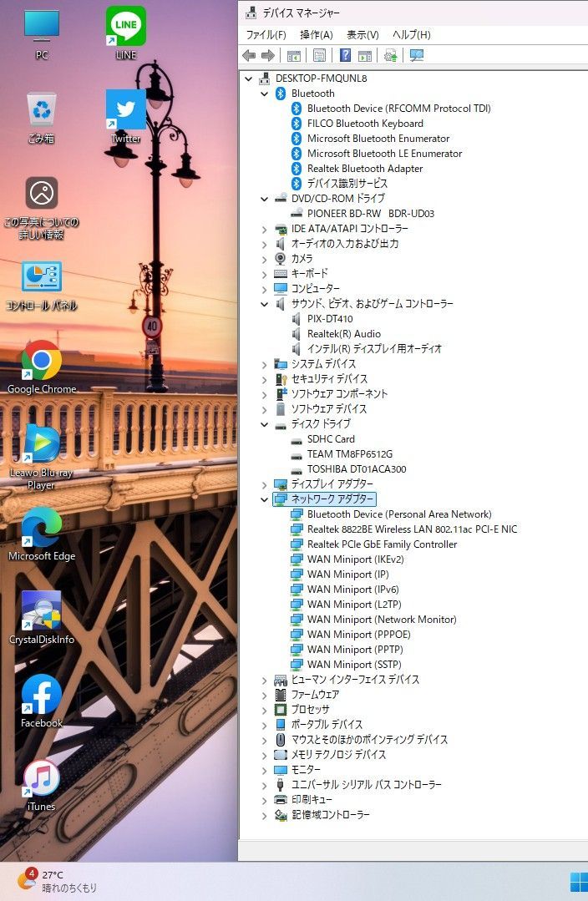Viewport: 588px width, 901px height.
Task: Open the 操作(A) menu
Action: (316, 34)
